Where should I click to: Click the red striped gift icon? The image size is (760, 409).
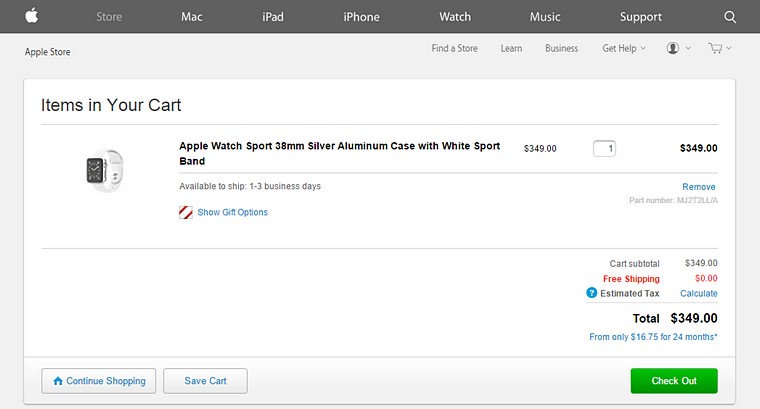click(186, 212)
